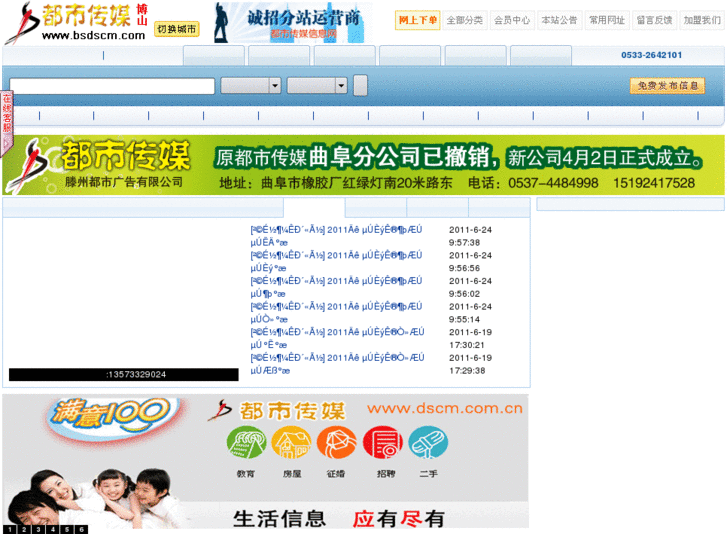Go to 会员中心 member center

(x=512, y=20)
